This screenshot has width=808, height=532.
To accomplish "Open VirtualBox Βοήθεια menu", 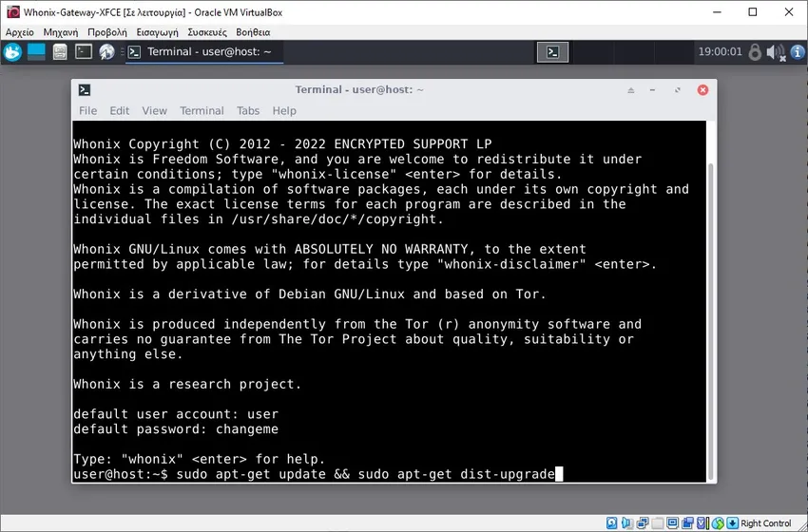I will click(253, 32).
